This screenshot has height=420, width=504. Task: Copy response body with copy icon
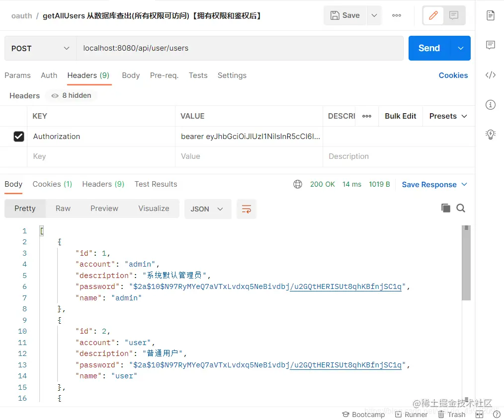[x=445, y=208]
